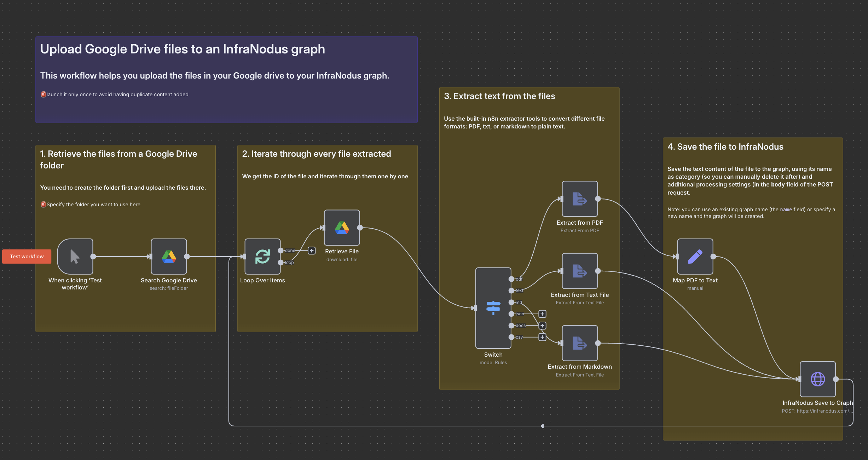This screenshot has width=868, height=460.
Task: Select the '3. Extract text from the files' heading
Action: coord(499,96)
